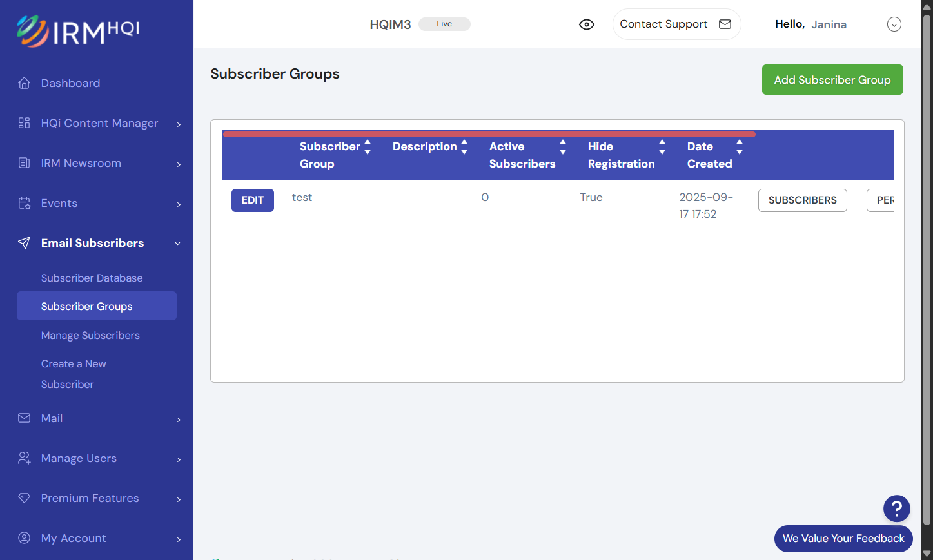The height and width of the screenshot is (560, 933).
Task: Click the Contact Support button
Action: [676, 24]
